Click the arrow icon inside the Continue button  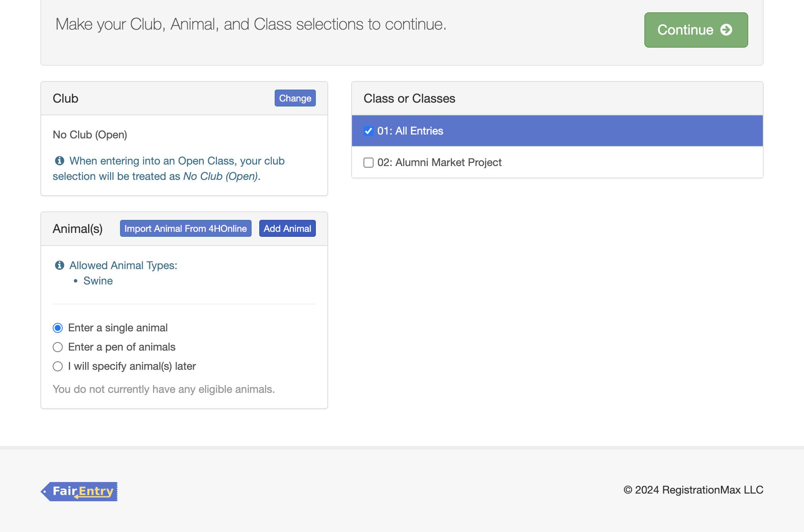(726, 30)
